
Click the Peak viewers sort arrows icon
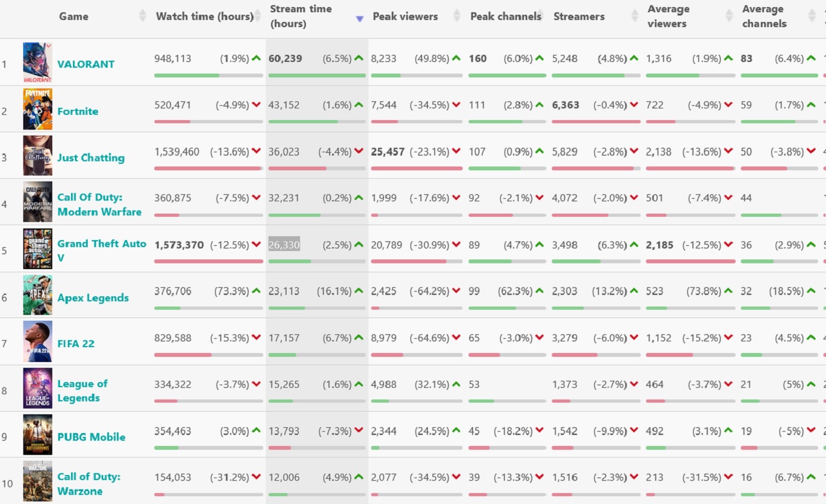(x=457, y=16)
